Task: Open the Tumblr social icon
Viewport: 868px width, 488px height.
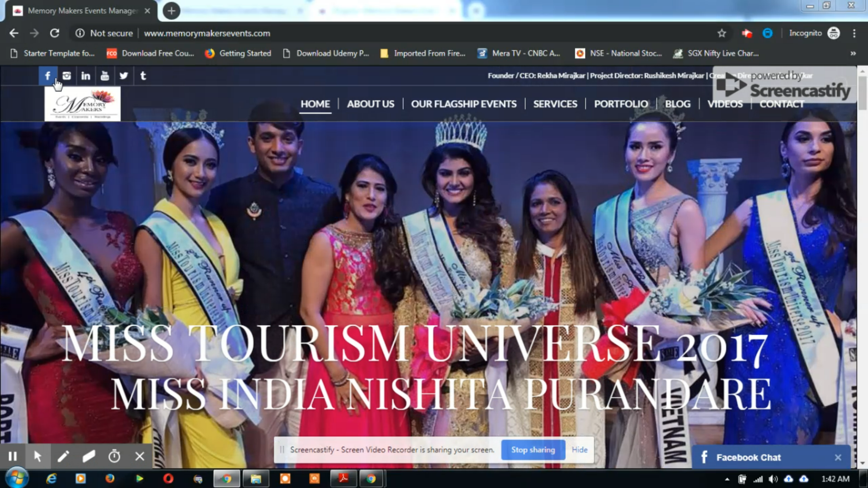Action: (x=143, y=76)
